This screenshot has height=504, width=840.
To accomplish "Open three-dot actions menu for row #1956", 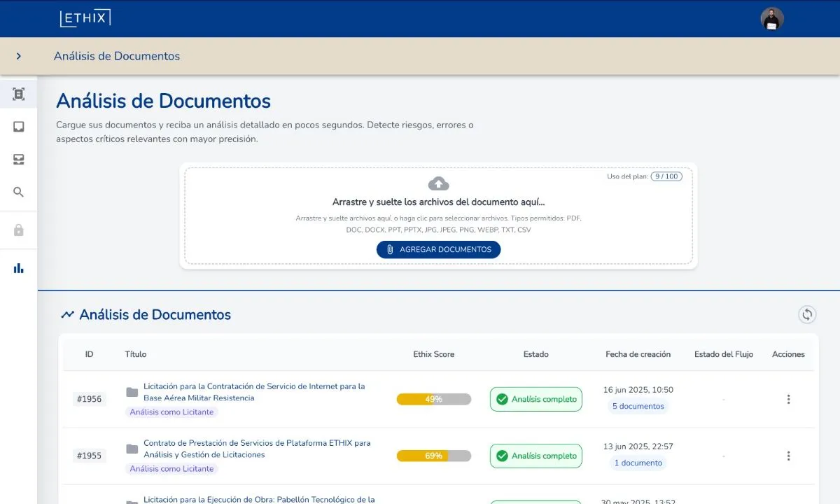I will pos(788,399).
